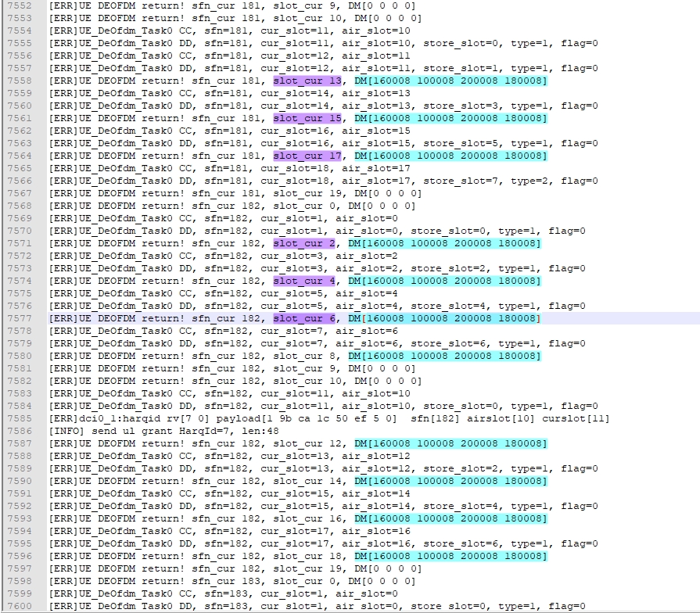
Task: Click the highlighted DM values on line 7596
Action: [x=450, y=556]
